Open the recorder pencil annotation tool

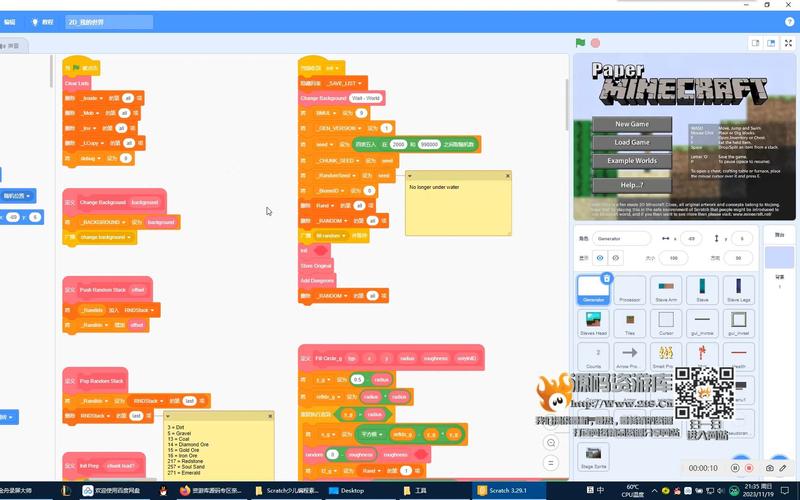click(x=783, y=468)
